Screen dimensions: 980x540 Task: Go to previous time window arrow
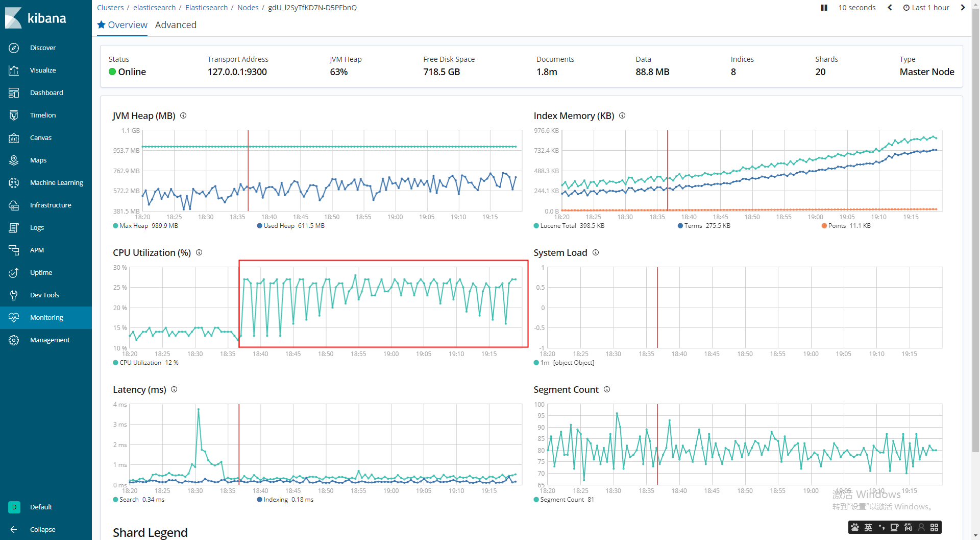pos(890,8)
